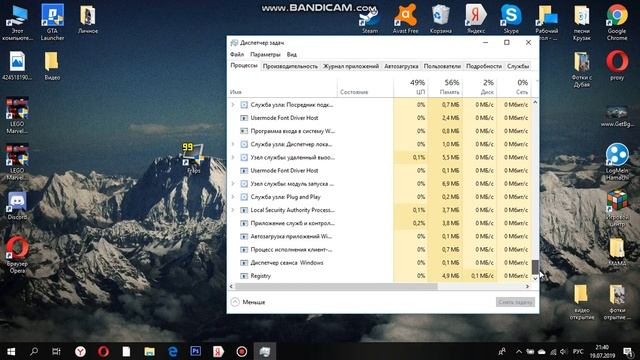Click РУС language indicator in tray
This screenshot has width=640, height=360.
578,351
